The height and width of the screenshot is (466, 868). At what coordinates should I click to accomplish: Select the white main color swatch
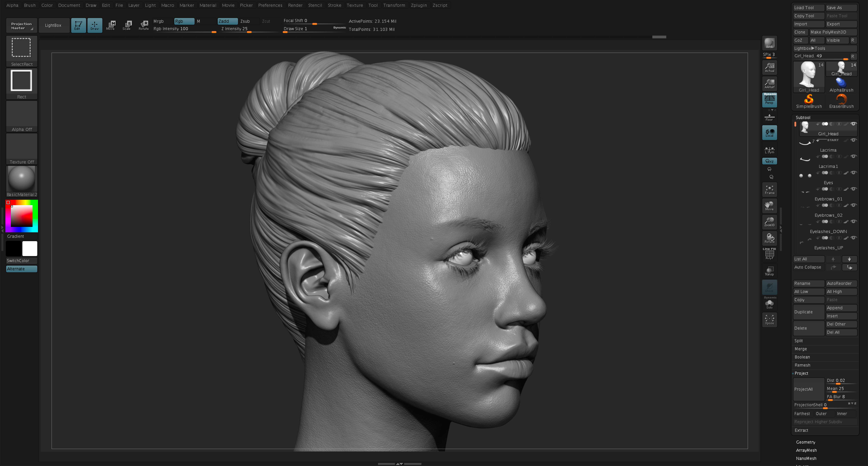(x=30, y=249)
